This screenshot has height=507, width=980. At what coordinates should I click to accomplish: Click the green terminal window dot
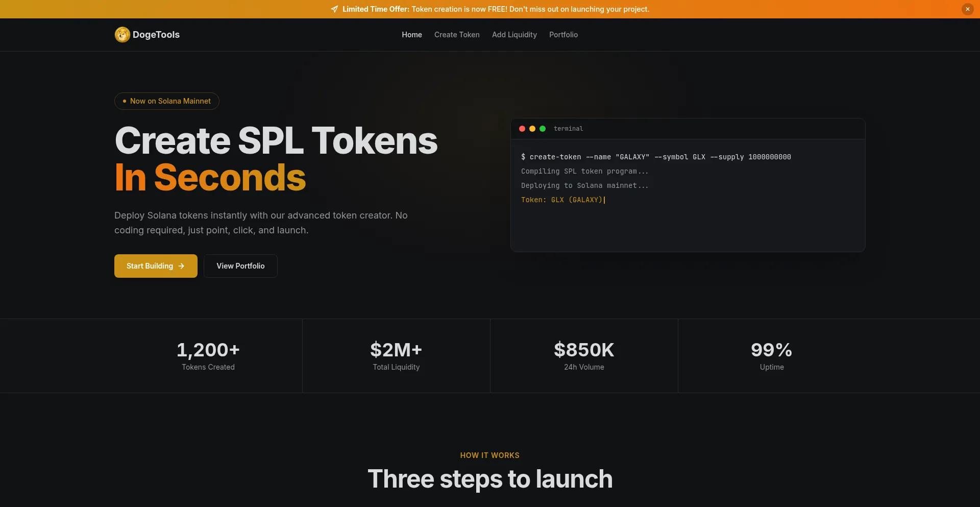click(x=543, y=129)
